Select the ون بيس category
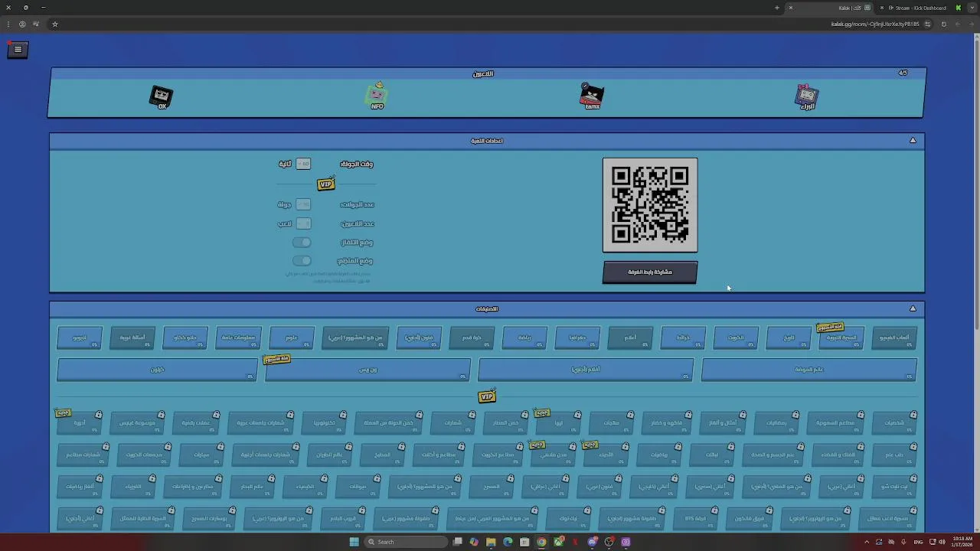 367,370
